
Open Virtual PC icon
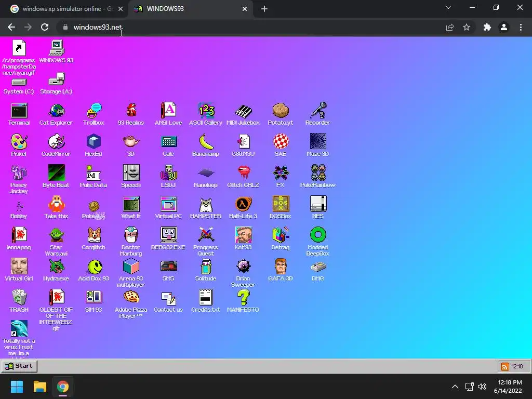click(x=168, y=208)
